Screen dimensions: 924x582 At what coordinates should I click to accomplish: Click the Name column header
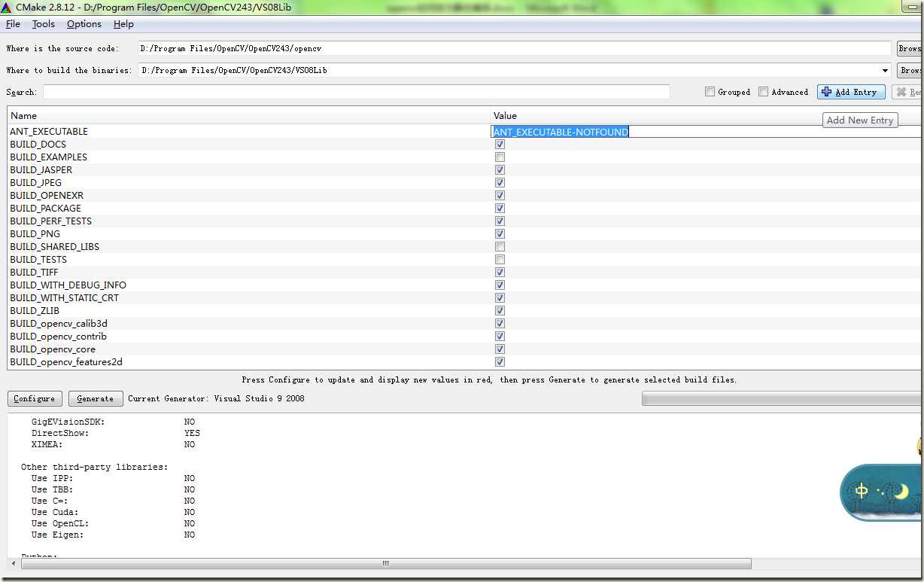(x=249, y=116)
